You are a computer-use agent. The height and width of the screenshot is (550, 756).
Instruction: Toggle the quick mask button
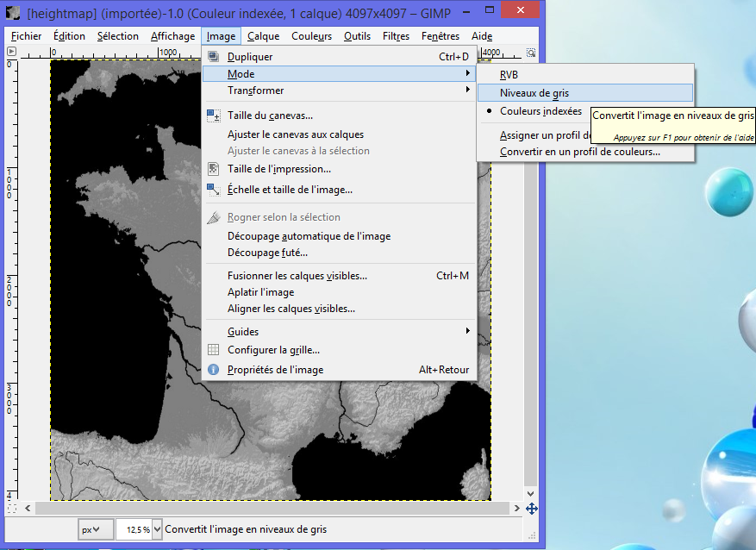coord(13,509)
